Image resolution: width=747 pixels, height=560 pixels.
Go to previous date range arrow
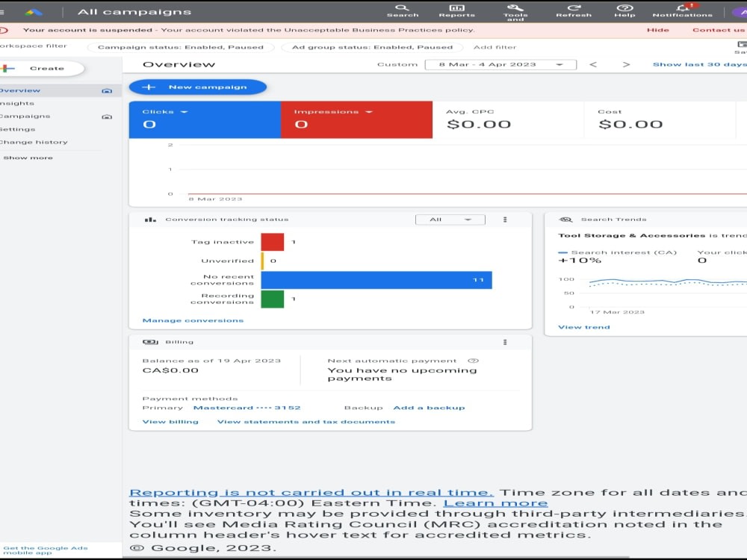click(593, 64)
